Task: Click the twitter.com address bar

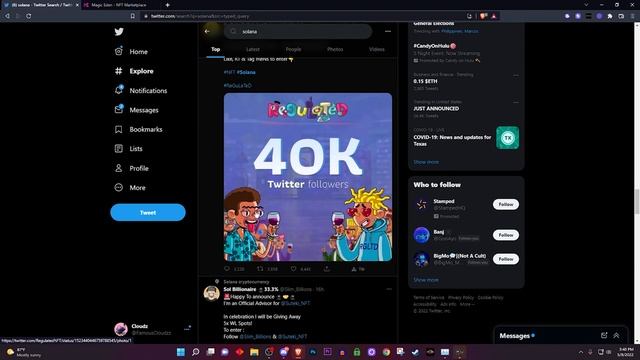Action: pyautogui.click(x=302, y=16)
